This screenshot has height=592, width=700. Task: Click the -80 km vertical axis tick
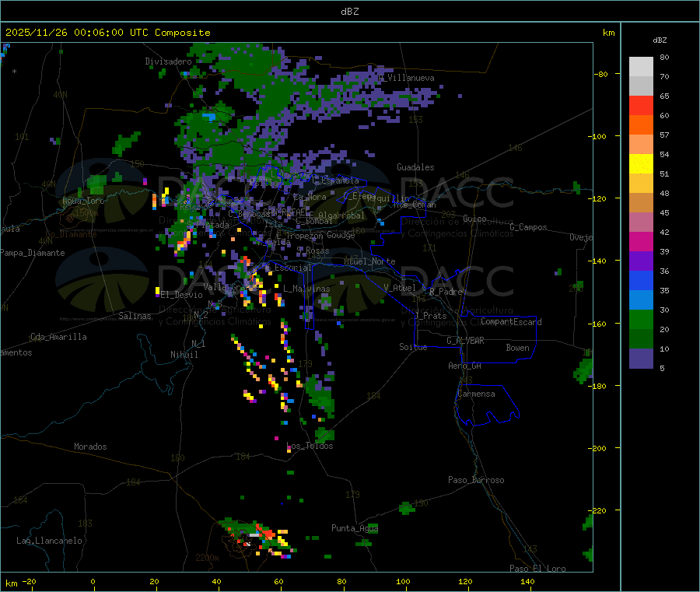tap(601, 74)
